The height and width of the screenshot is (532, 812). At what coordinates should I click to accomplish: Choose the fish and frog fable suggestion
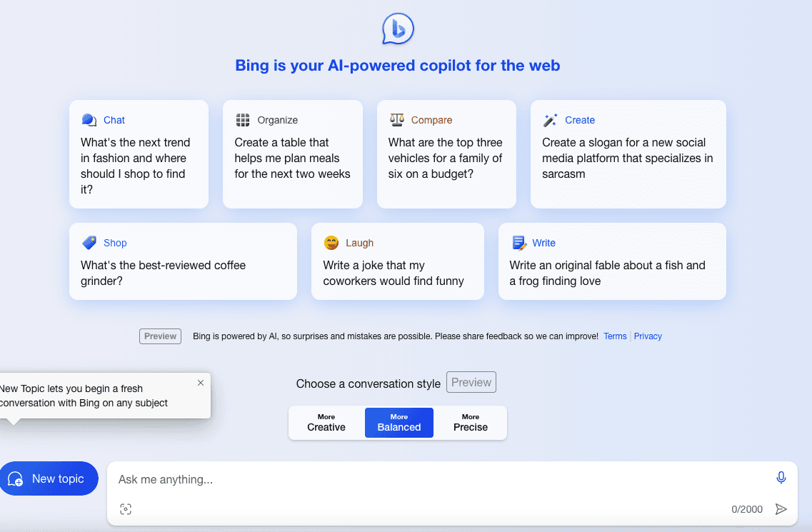[x=612, y=261]
